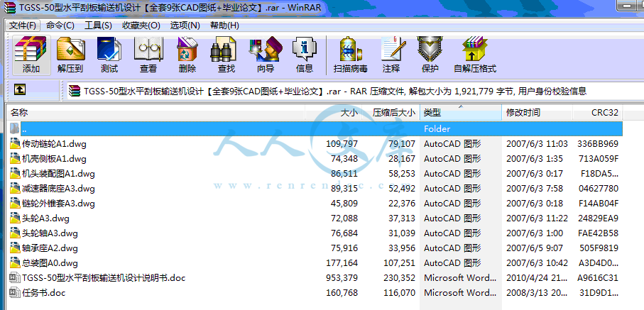
Task: Start 扫描病毒 (Virus Scan)
Action: (x=350, y=55)
